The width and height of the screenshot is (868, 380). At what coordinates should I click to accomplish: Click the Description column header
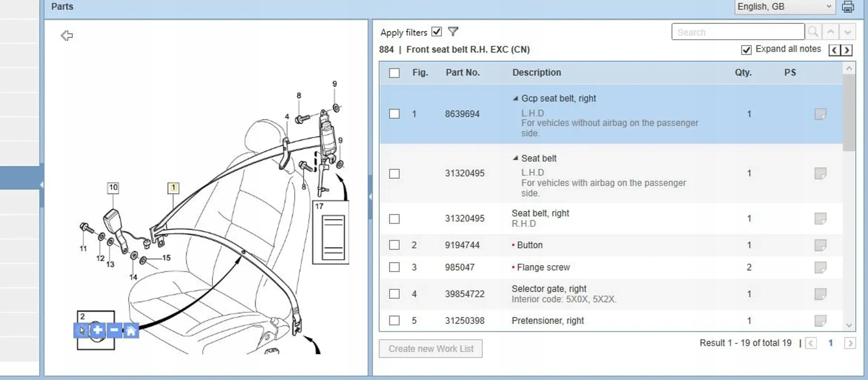[x=536, y=73]
